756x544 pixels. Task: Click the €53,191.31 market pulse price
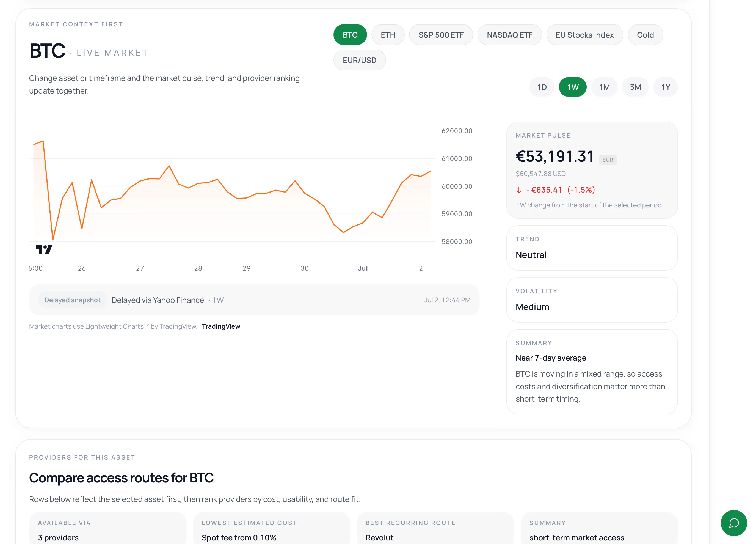555,156
